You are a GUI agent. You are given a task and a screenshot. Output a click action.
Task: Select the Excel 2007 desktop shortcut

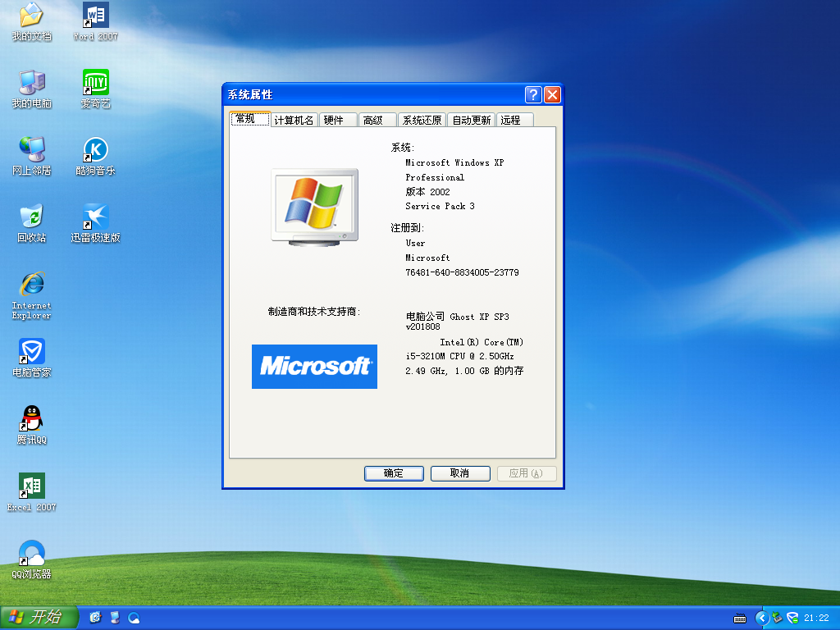(x=32, y=492)
